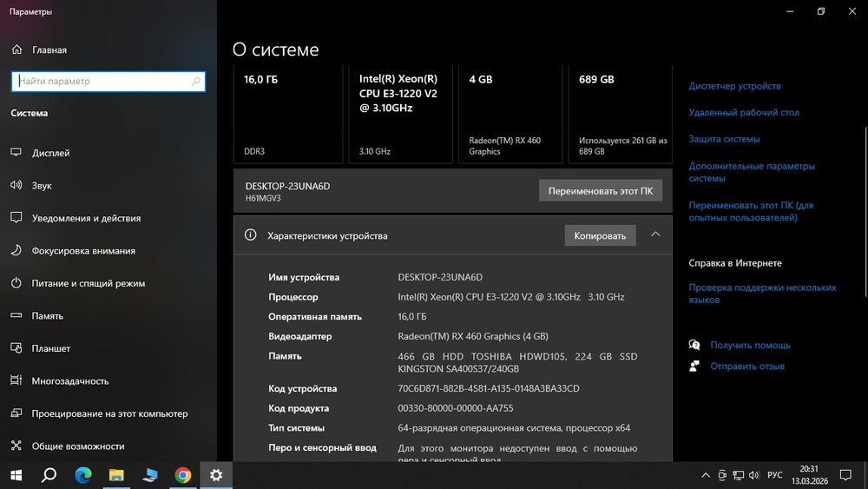The image size is (868, 489).
Task: Focus the Найти параметр search field
Action: tap(108, 82)
